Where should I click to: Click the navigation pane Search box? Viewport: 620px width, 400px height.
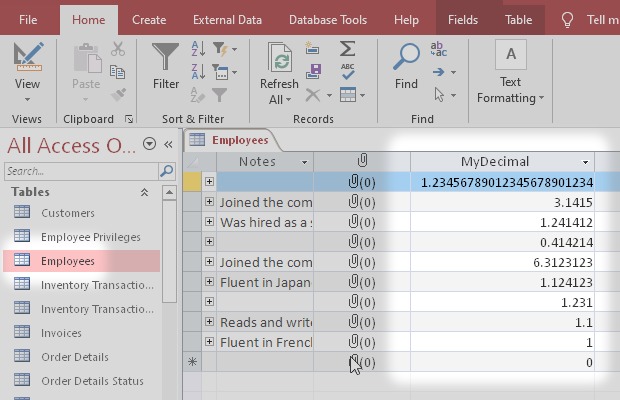[75, 171]
